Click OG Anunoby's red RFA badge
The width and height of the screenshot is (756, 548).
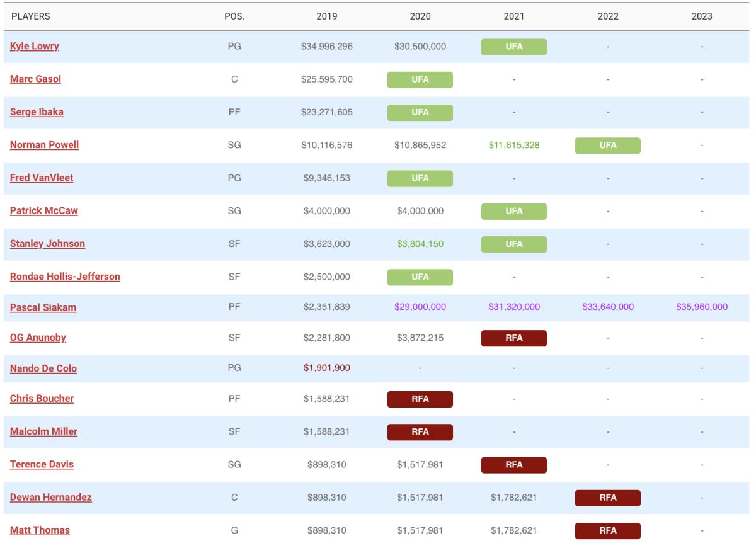[513, 338]
